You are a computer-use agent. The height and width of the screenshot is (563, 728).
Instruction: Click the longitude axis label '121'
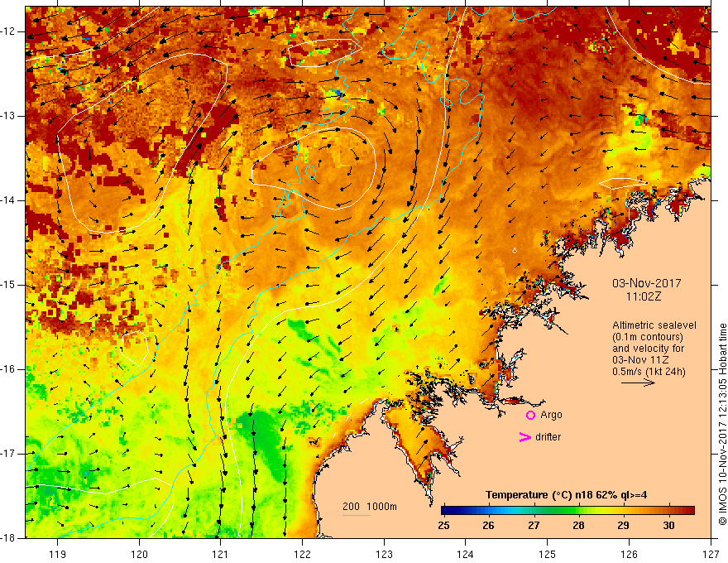coord(221,554)
